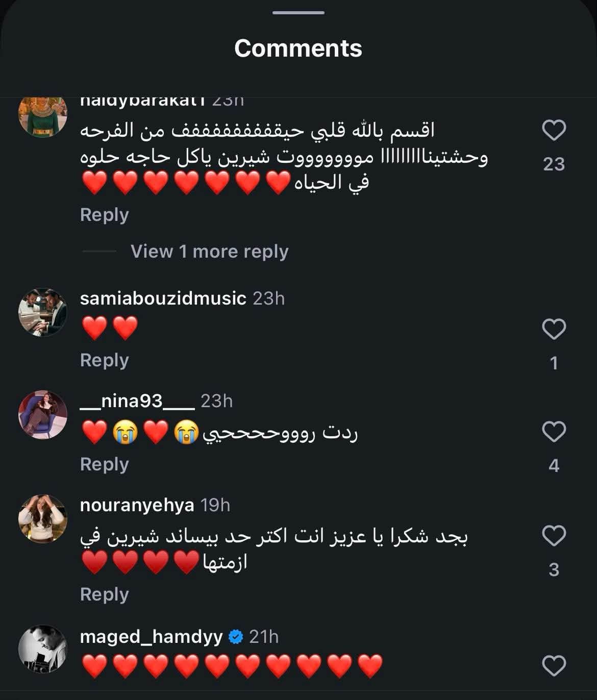Open samiabouzidmusic's avatar
597x700 pixels.
coord(43,312)
